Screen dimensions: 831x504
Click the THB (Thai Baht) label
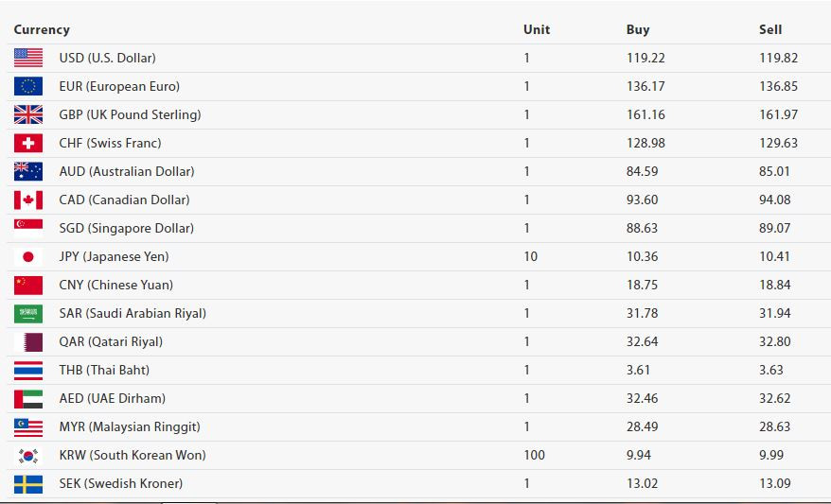pos(104,370)
